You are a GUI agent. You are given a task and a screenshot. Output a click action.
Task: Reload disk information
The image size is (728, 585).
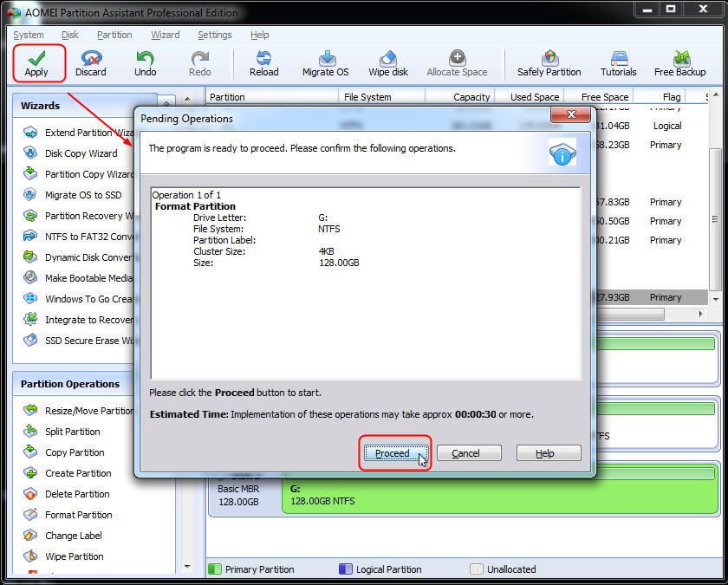coord(263,63)
